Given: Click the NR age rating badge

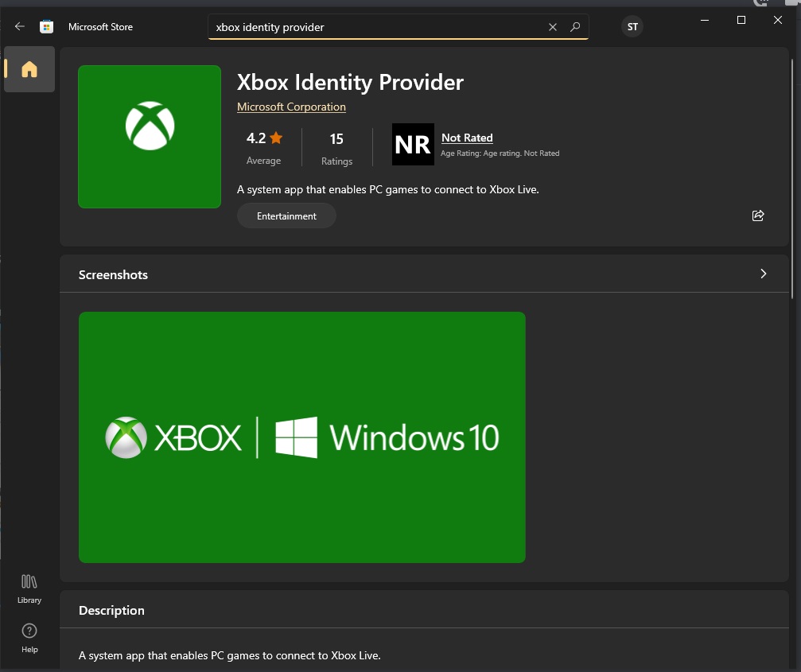Looking at the screenshot, I should [413, 145].
